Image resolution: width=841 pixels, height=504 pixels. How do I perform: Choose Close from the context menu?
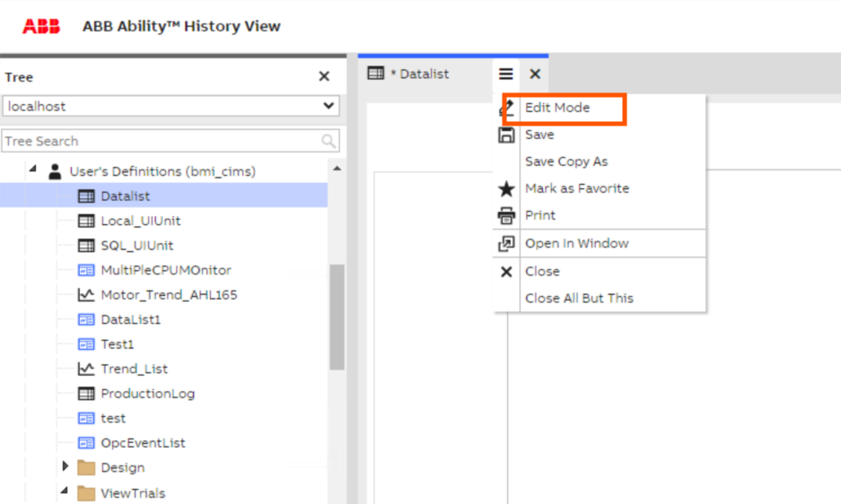[542, 272]
